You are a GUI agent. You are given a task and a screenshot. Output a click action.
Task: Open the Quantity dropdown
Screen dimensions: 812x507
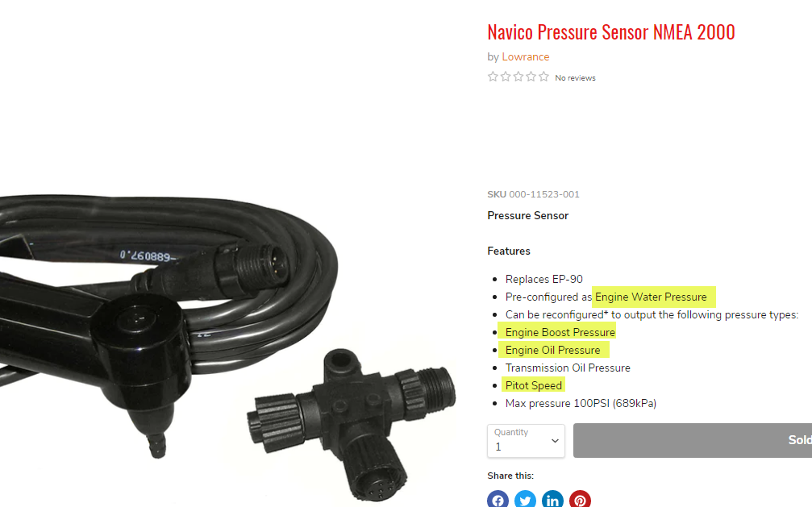pyautogui.click(x=526, y=441)
